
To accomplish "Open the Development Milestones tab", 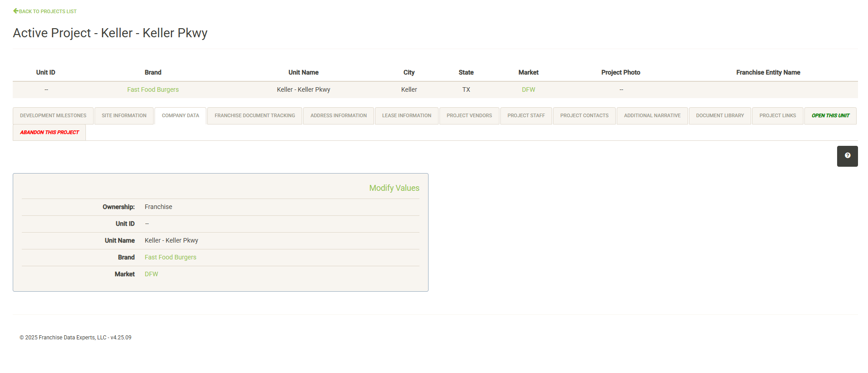I will coord(53,116).
